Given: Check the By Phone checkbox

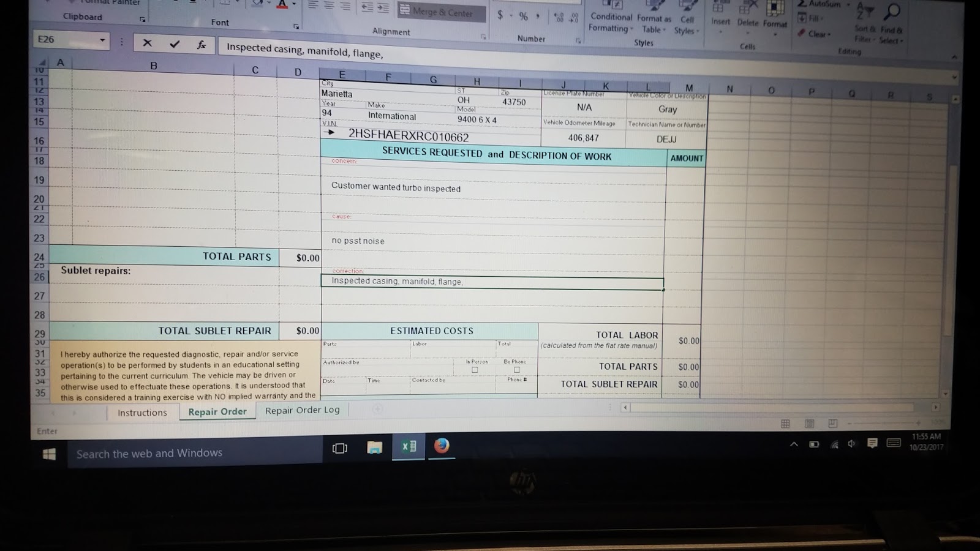Looking at the screenshot, I should tap(517, 370).
